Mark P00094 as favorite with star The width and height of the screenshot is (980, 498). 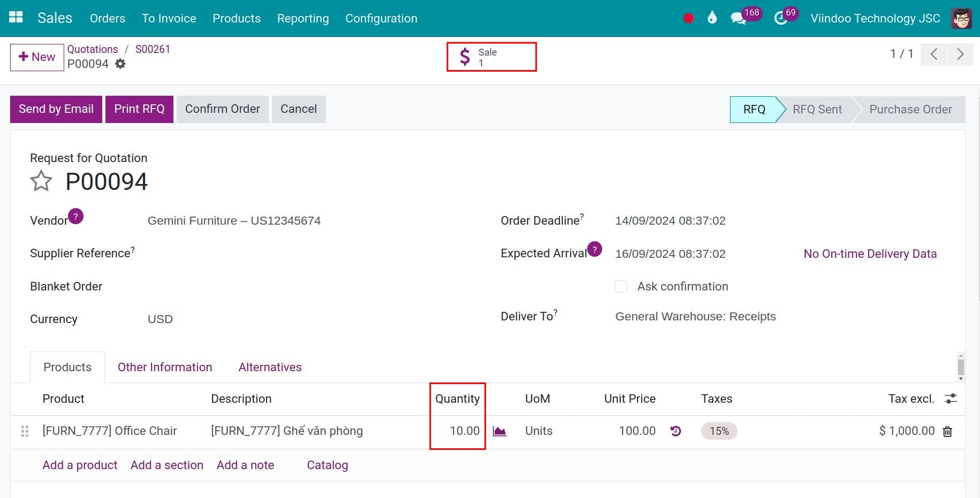41,181
